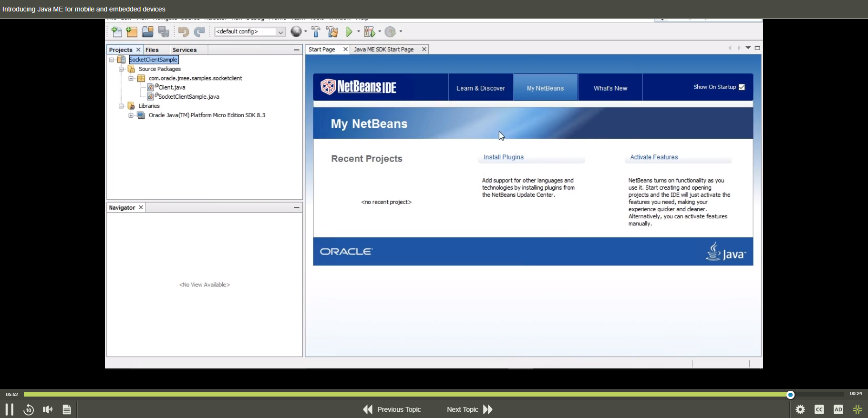The width and height of the screenshot is (868, 418).
Task: Toggle audio description AD button
Action: [838, 409]
